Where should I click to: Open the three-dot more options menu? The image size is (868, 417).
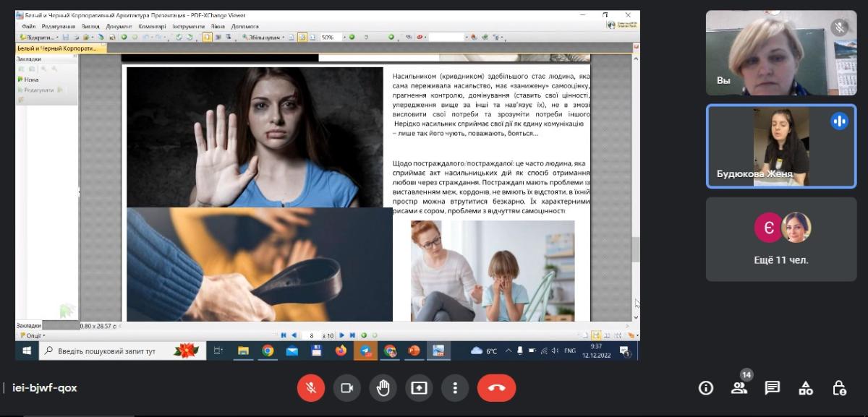pyautogui.click(x=455, y=388)
